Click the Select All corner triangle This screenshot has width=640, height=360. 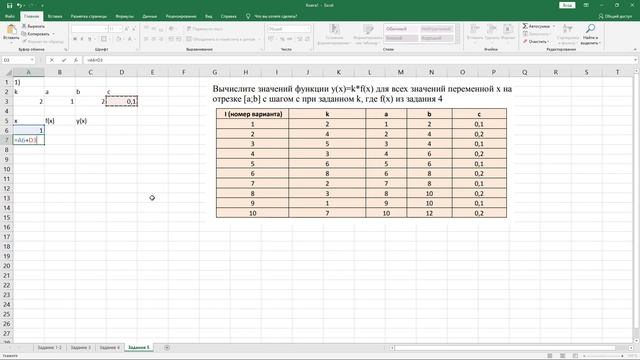pos(8,72)
